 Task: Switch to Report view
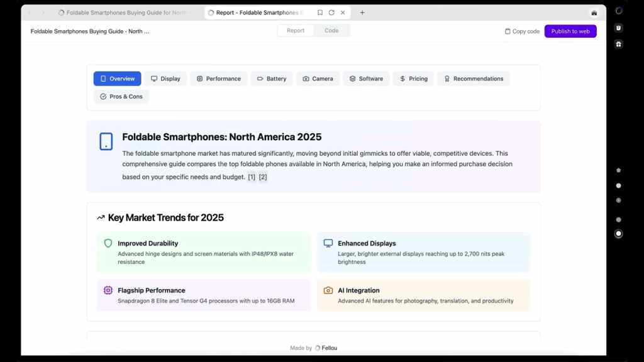[x=296, y=31]
